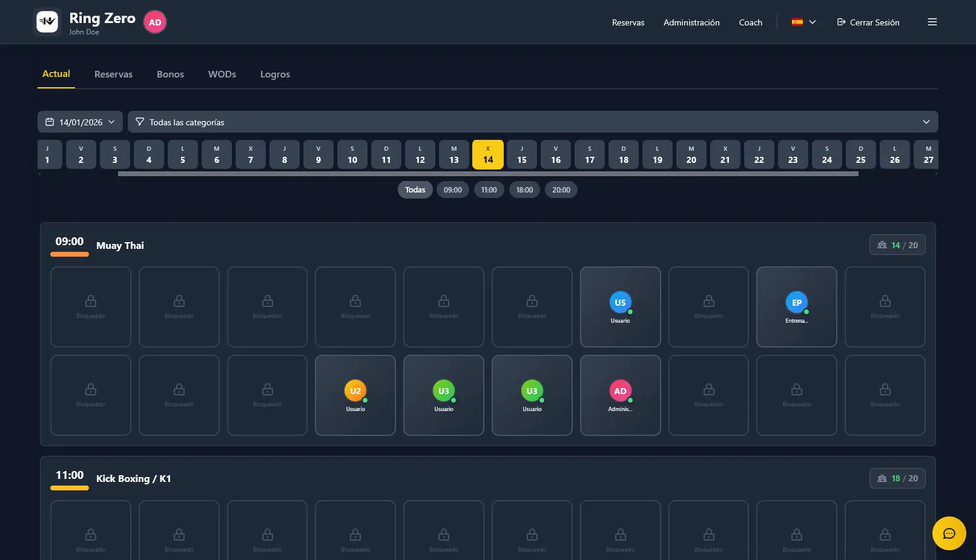The image size is (976, 560).
Task: Click Cerrar Sesión to log out
Action: [868, 22]
